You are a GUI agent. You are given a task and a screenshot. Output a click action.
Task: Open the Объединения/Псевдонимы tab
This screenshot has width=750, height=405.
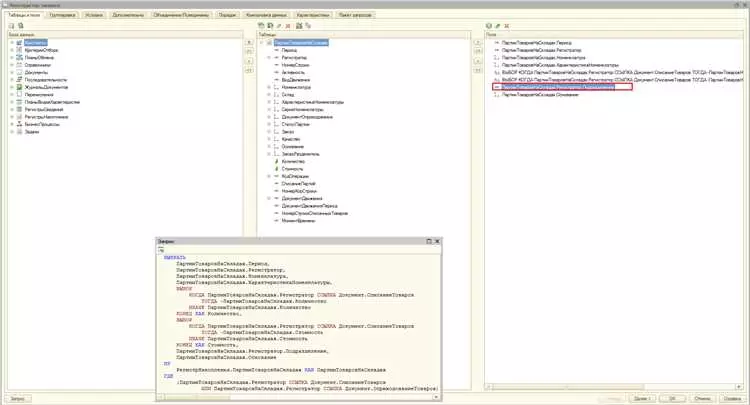[x=181, y=15]
